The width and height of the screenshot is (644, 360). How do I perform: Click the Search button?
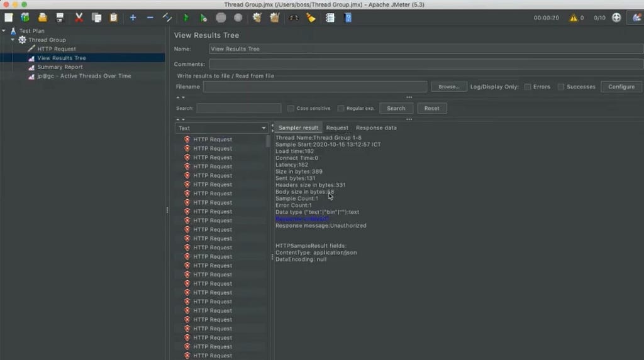coord(396,108)
